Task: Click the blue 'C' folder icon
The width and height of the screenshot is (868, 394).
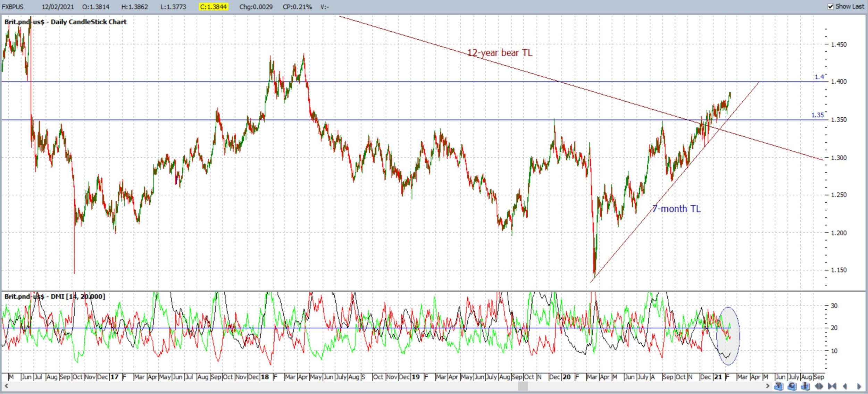Action: [792, 386]
